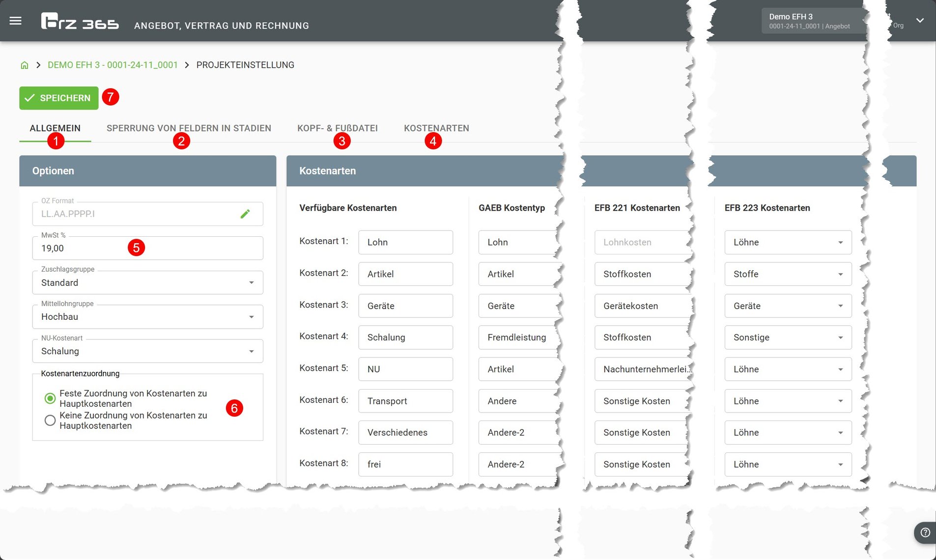Select Feste Zuordnung von Kostenarten option

pos(50,398)
